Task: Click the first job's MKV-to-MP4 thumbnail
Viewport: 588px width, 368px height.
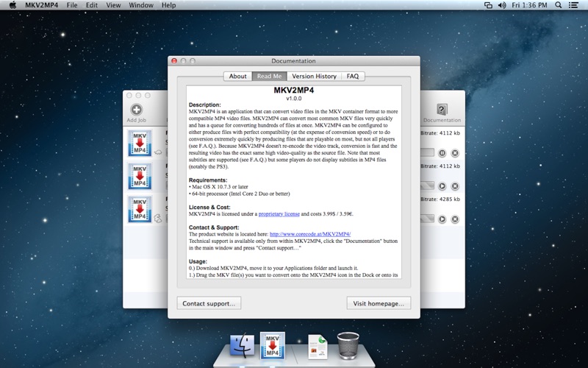Action: coord(140,144)
